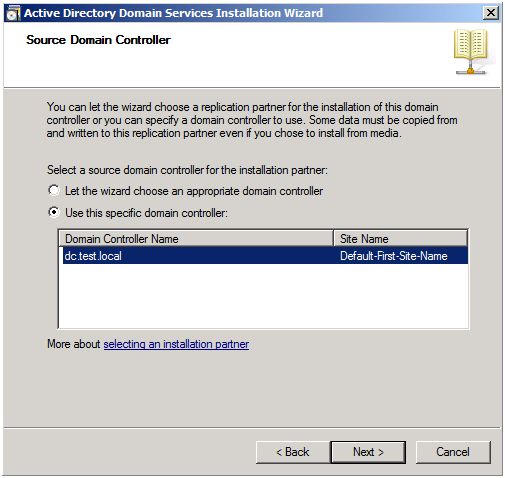The width and height of the screenshot is (505, 478).
Task: Select the dc.test.local row in the list
Action: pyautogui.click(x=265, y=256)
